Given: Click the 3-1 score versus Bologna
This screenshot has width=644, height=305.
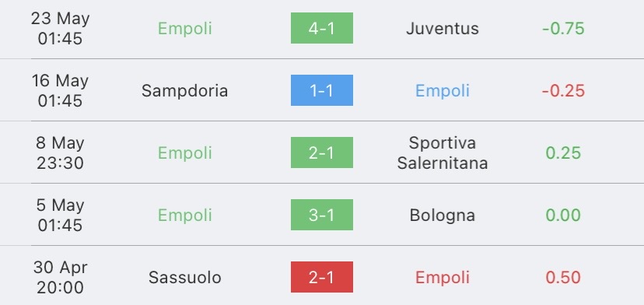Looking at the screenshot, I should 321,215.
